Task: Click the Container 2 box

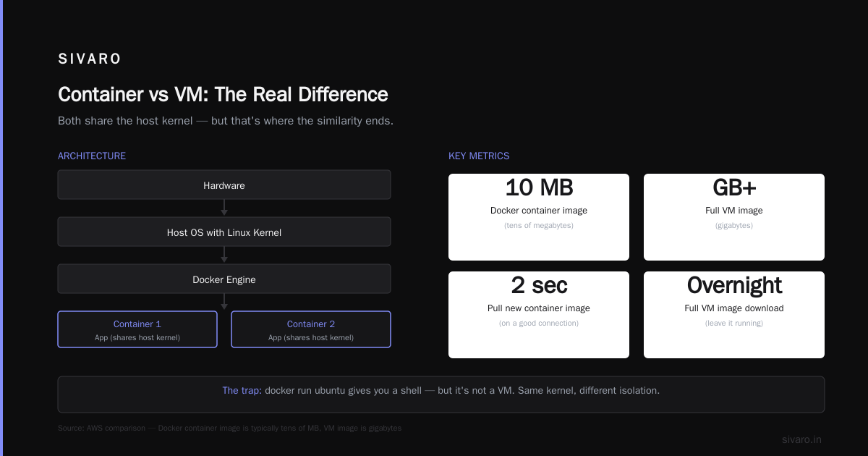Action: click(x=311, y=329)
